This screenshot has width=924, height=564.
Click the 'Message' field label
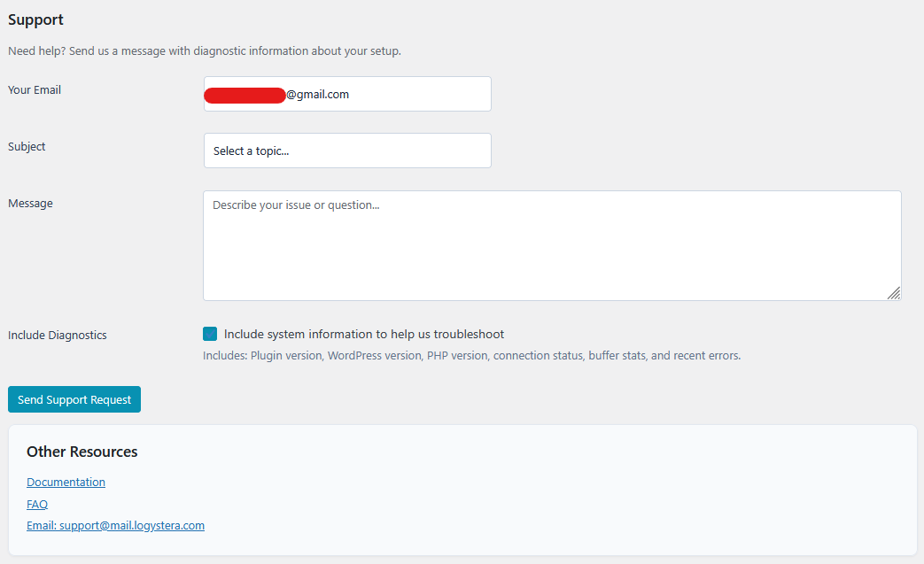pos(30,203)
